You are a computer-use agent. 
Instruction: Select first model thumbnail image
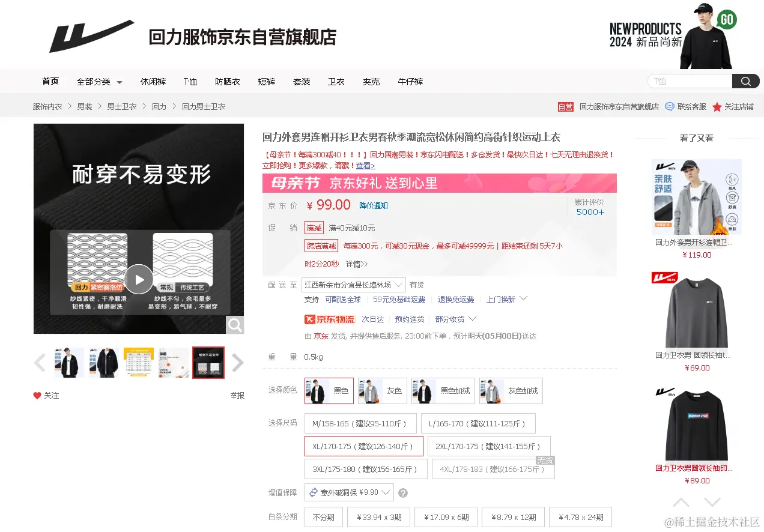click(69, 363)
